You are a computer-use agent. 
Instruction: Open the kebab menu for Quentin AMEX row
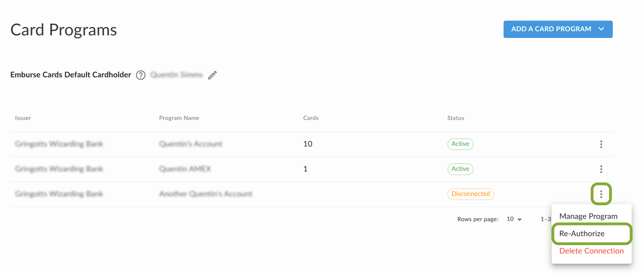click(601, 169)
